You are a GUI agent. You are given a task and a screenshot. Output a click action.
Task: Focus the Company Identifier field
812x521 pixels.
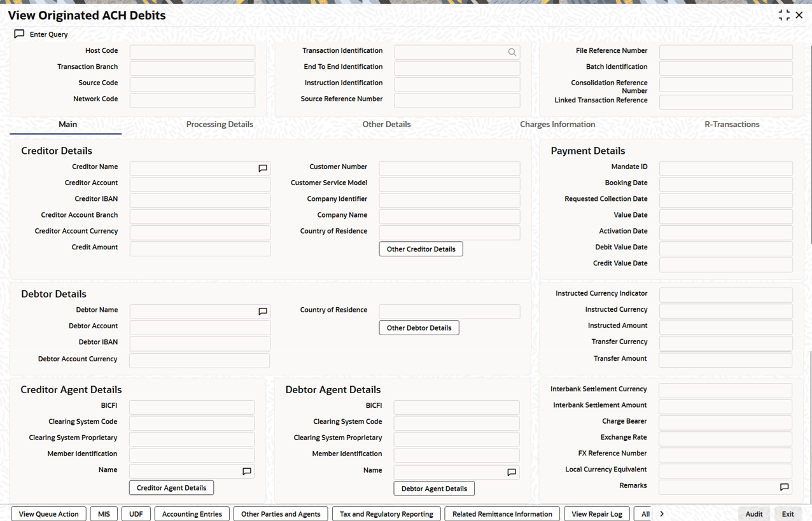[x=449, y=200]
